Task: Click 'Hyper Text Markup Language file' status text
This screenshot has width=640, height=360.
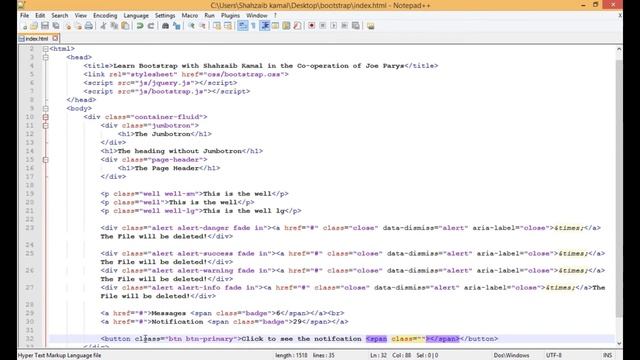Action: point(59,355)
